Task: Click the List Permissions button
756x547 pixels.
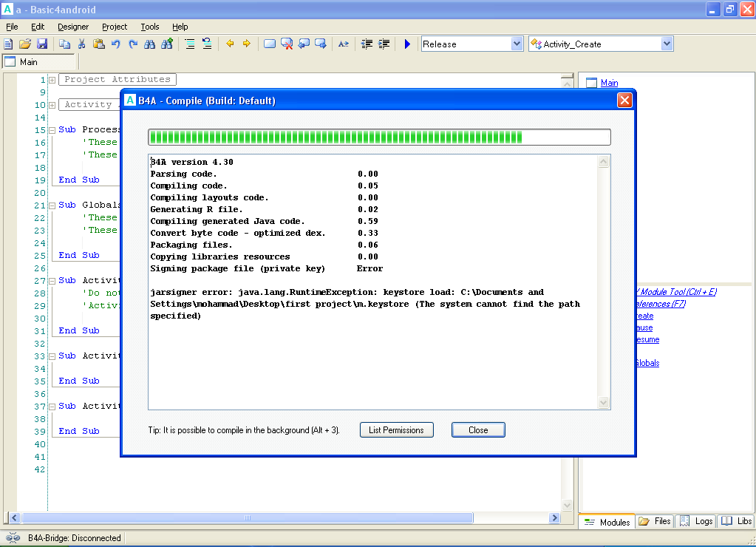Action: 396,430
